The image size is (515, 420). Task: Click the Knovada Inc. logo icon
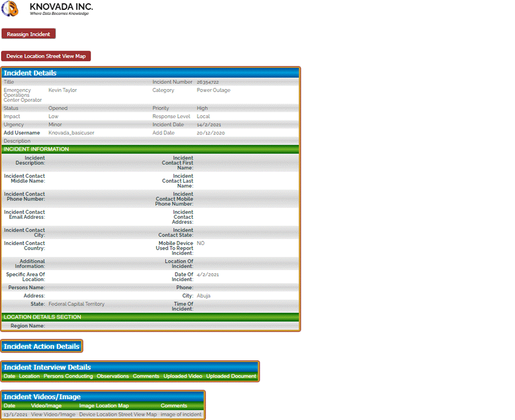[11, 9]
